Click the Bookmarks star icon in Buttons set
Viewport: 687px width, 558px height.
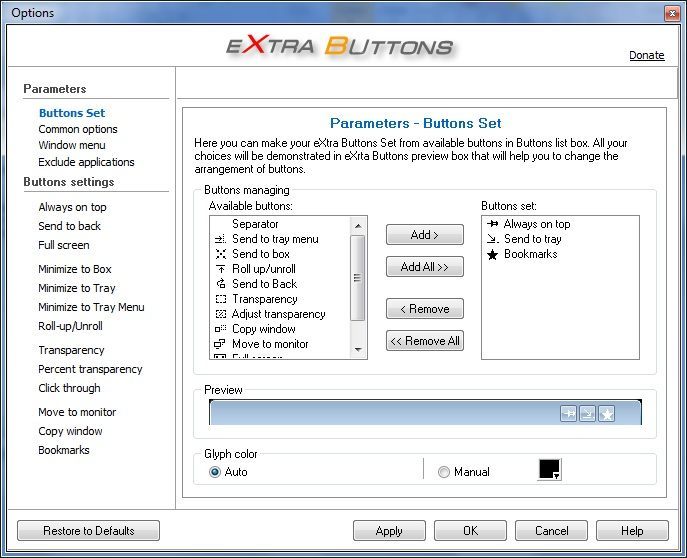(x=492, y=254)
